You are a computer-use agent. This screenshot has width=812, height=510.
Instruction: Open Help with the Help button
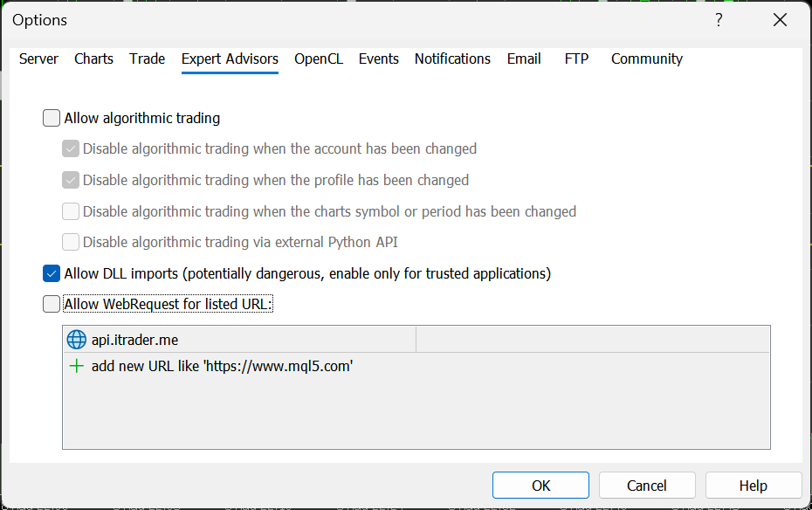click(753, 486)
